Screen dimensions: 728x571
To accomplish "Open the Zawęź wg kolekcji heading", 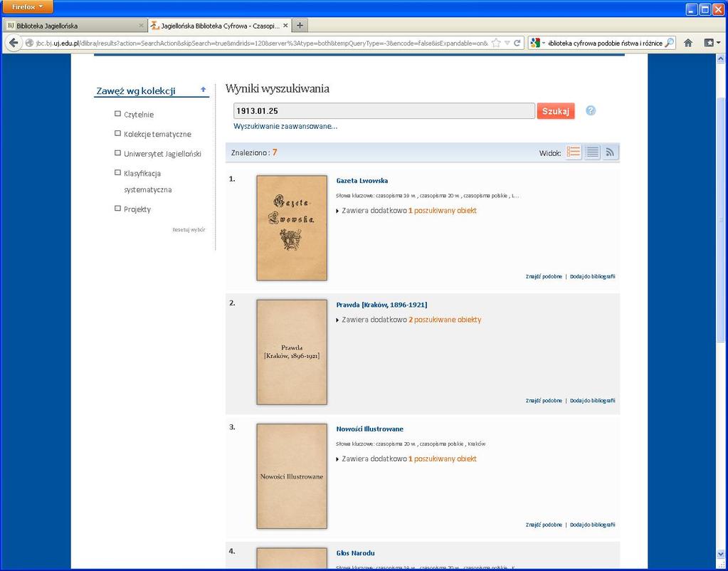I will 136,91.
